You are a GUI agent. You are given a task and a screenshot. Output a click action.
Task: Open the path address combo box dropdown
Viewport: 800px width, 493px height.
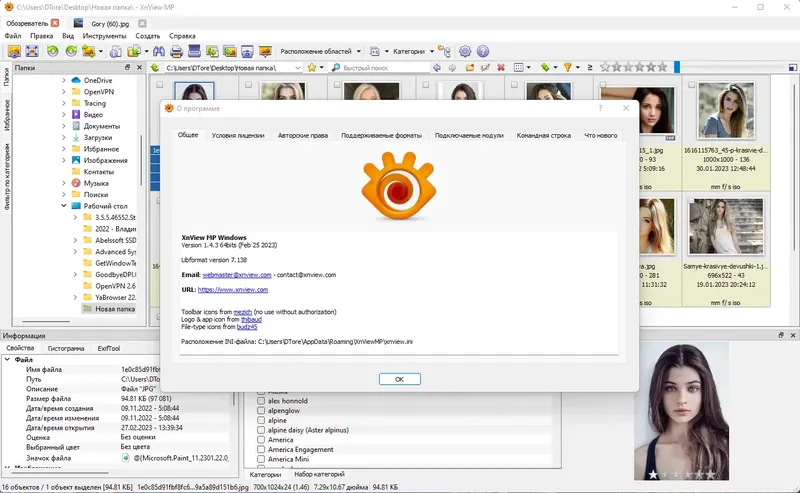(297, 67)
